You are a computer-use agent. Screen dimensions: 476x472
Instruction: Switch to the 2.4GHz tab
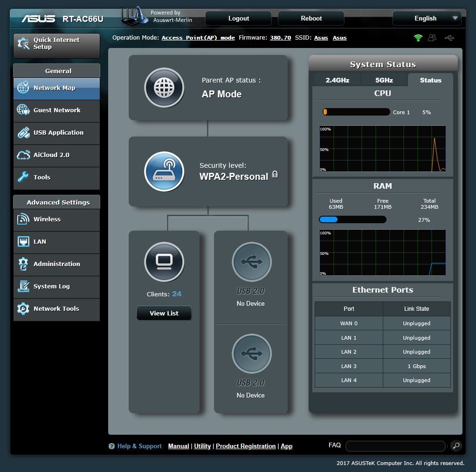(x=337, y=80)
